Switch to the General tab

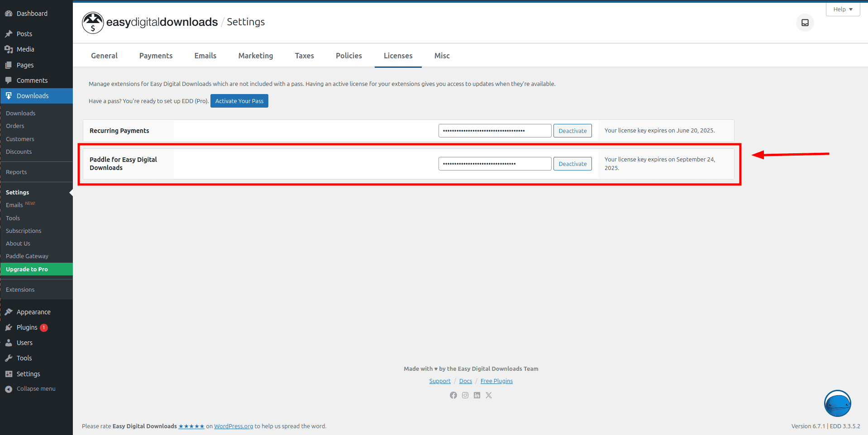coord(104,56)
